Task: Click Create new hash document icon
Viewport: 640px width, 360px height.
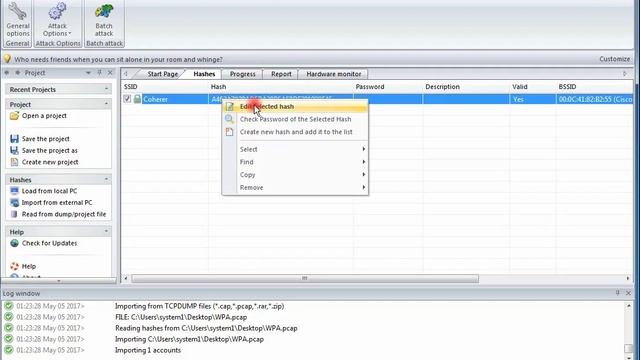Action: tap(229, 132)
